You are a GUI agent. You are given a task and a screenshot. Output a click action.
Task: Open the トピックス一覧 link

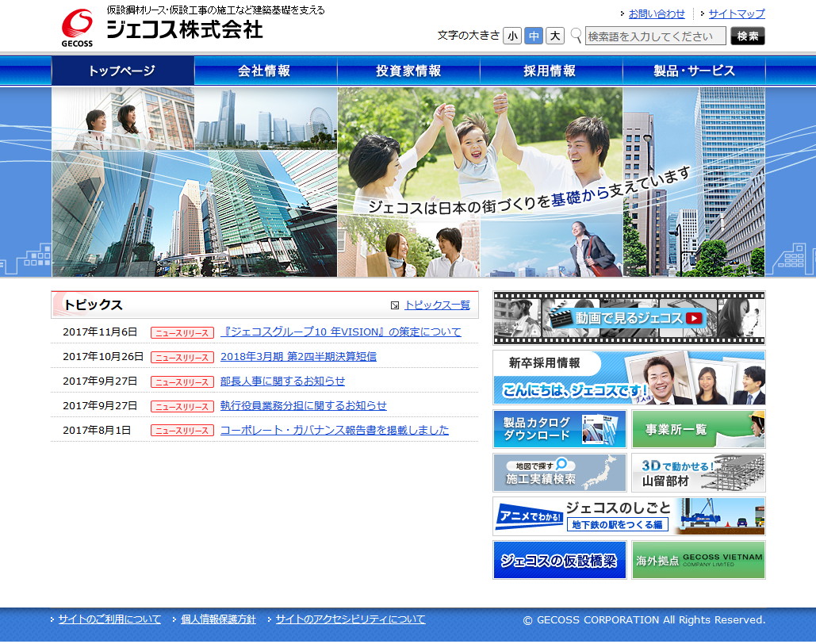tap(437, 305)
